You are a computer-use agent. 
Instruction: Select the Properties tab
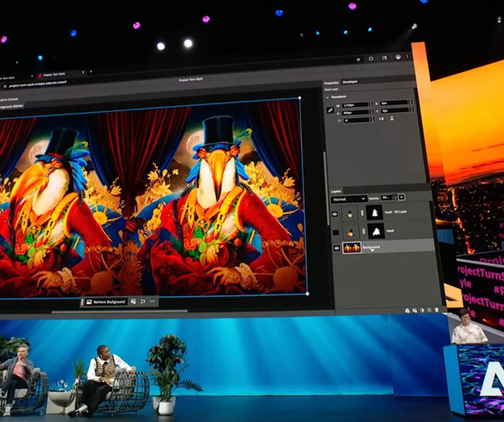pyautogui.click(x=331, y=82)
